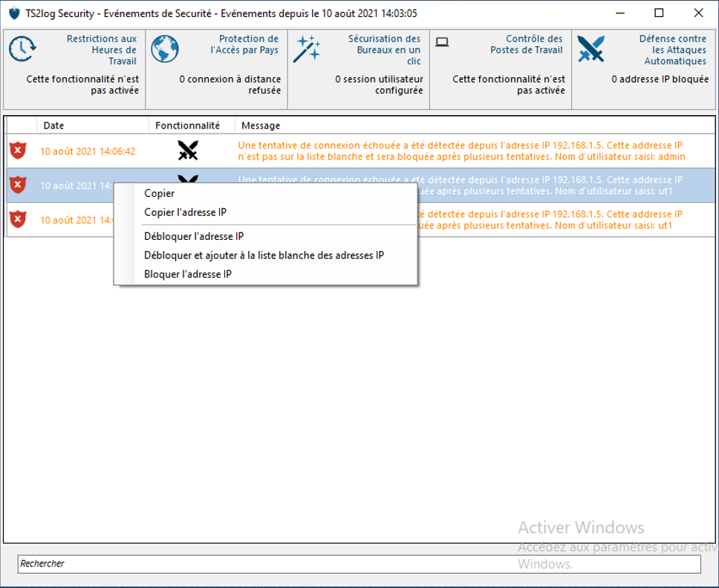Click '0 addresse IP bloquée' status text
The image size is (719, 588).
[x=660, y=79]
